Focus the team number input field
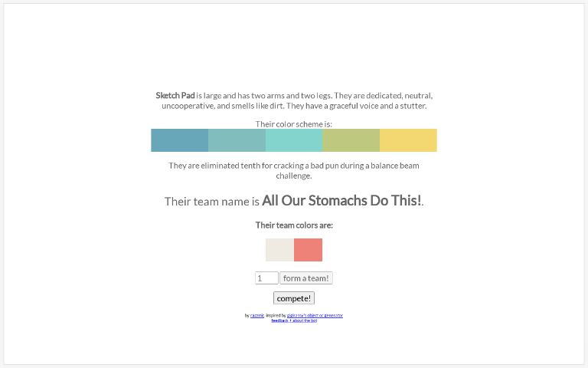This screenshot has height=368, width=588. (x=266, y=278)
